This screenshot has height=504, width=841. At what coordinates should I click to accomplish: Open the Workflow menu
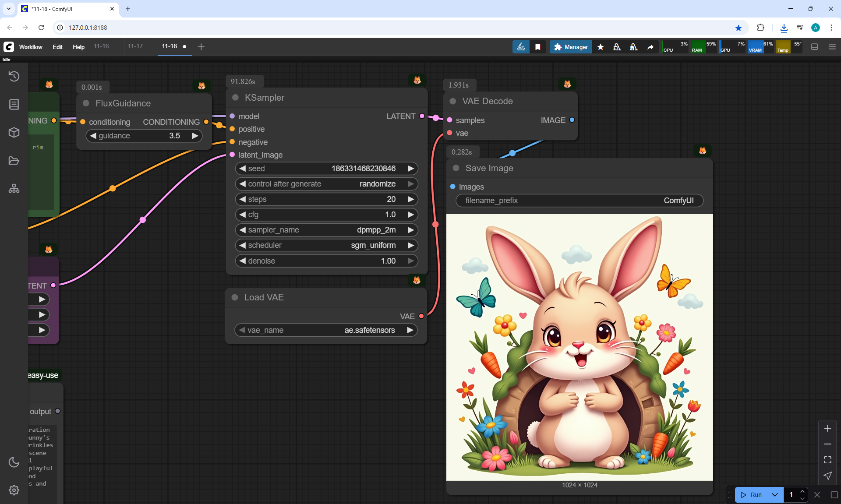tap(31, 47)
